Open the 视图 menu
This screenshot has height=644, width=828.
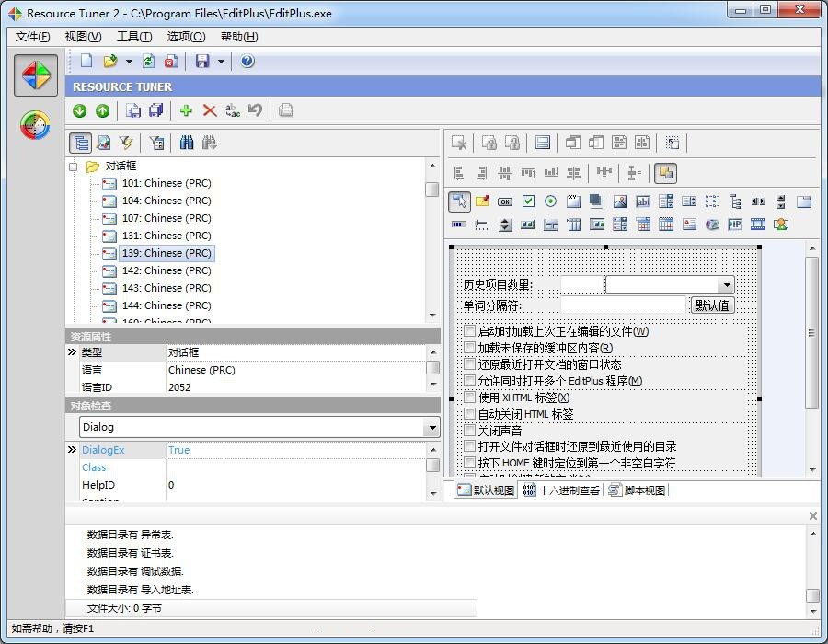pyautogui.click(x=83, y=37)
